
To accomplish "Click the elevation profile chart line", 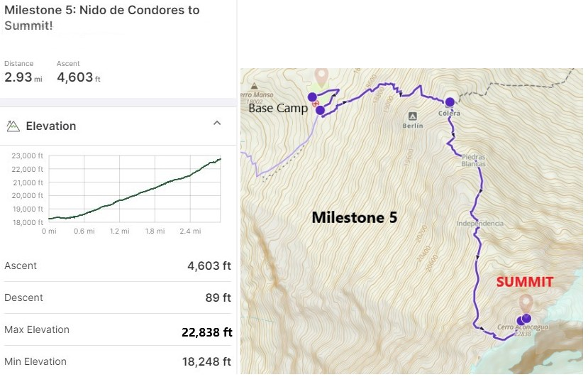I will 135,193.
